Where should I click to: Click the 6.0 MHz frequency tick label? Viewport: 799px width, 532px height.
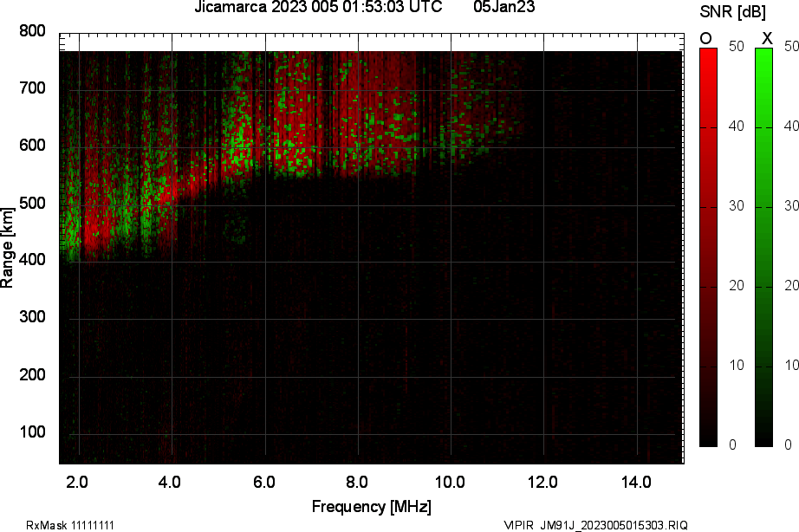click(x=264, y=482)
